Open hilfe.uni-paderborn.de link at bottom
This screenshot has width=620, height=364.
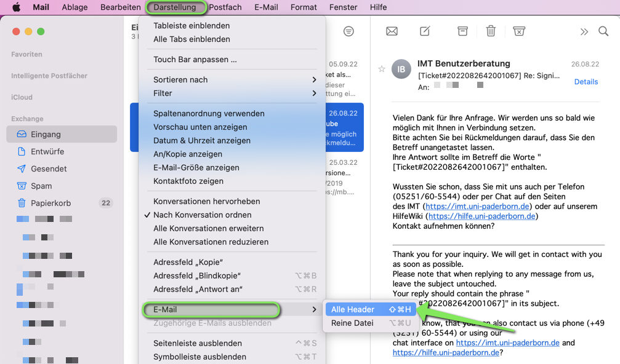pyautogui.click(x=446, y=352)
